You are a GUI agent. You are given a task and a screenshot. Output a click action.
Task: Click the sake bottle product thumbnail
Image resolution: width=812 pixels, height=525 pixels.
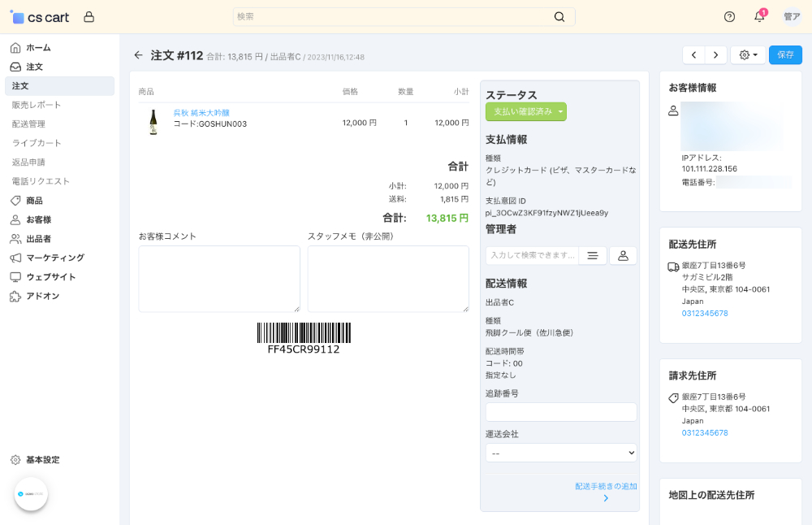point(153,123)
